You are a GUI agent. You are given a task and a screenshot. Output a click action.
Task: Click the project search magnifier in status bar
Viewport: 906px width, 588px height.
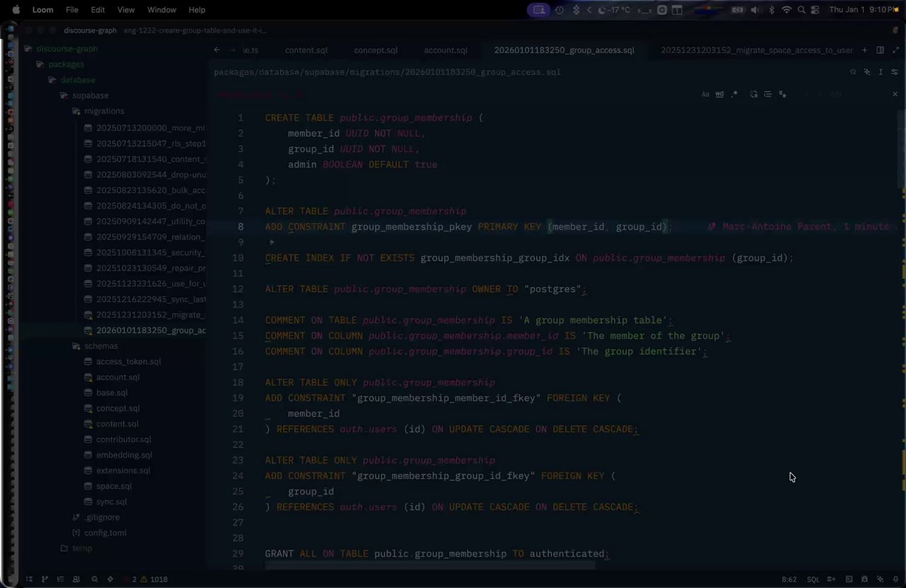pyautogui.click(x=94, y=579)
